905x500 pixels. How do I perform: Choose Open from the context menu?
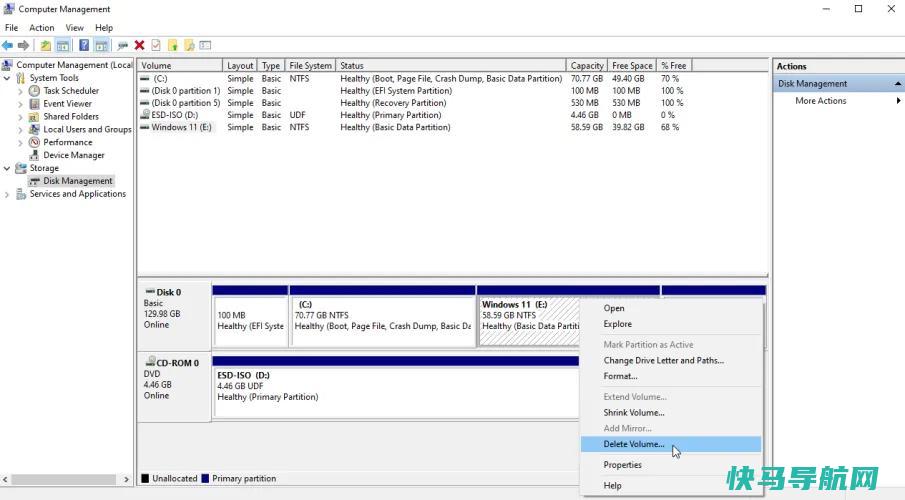point(671,308)
